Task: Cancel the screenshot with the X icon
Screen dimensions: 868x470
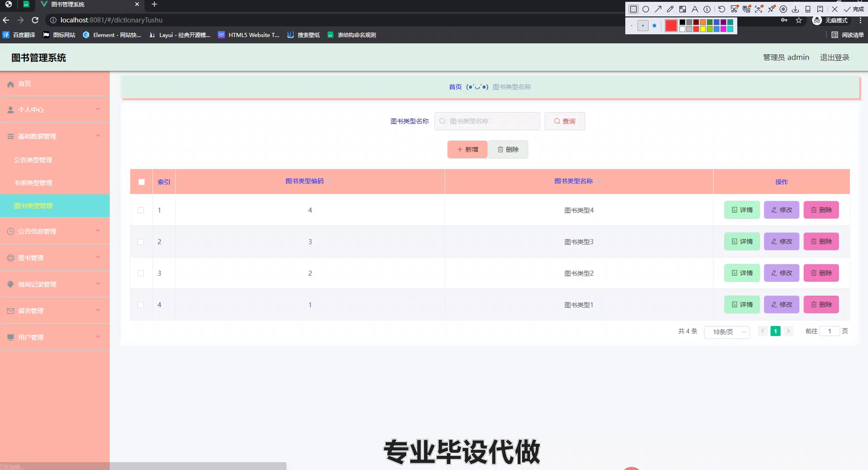Action: (835, 9)
